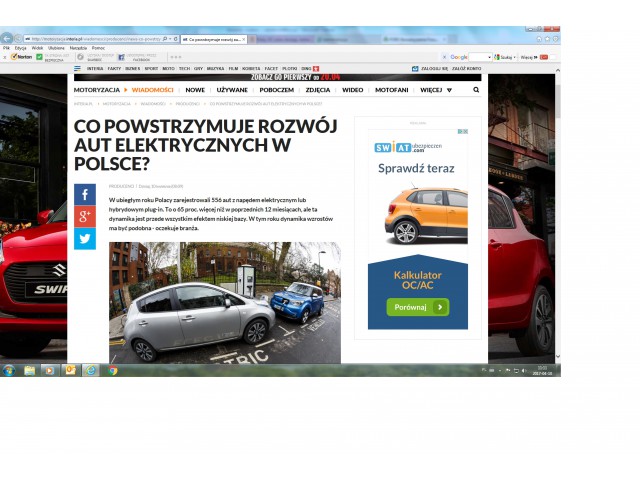Share article on Facebook
Screen dimensions: 640x480
click(85, 195)
